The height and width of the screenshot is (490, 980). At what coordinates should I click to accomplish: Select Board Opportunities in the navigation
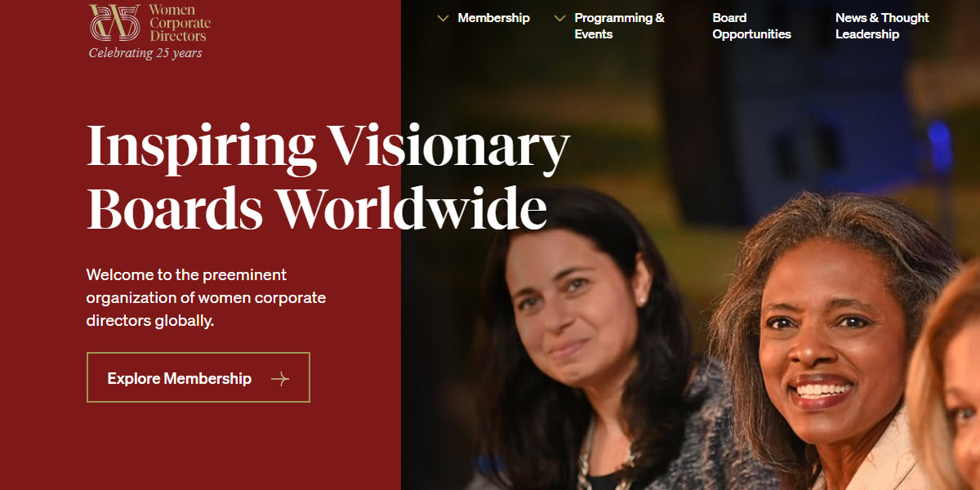[751, 25]
